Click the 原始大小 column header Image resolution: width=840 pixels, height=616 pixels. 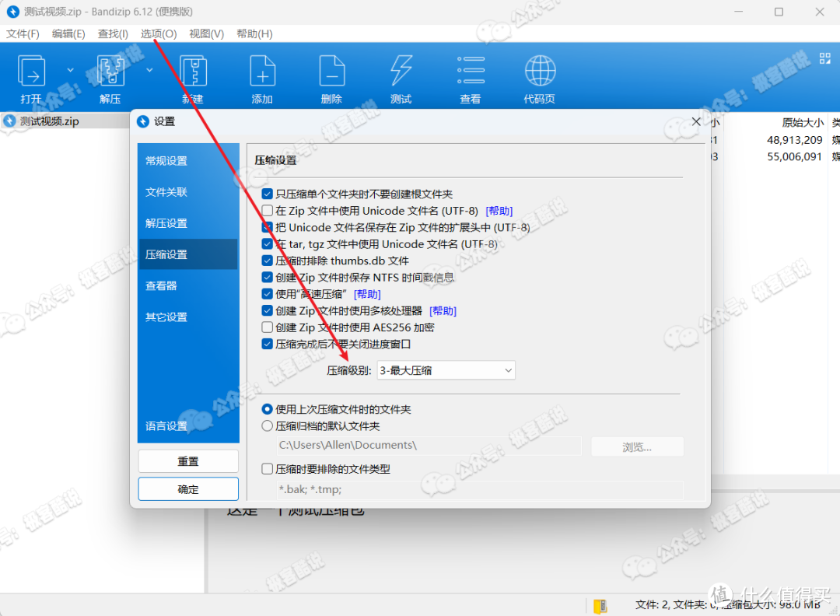802,123
